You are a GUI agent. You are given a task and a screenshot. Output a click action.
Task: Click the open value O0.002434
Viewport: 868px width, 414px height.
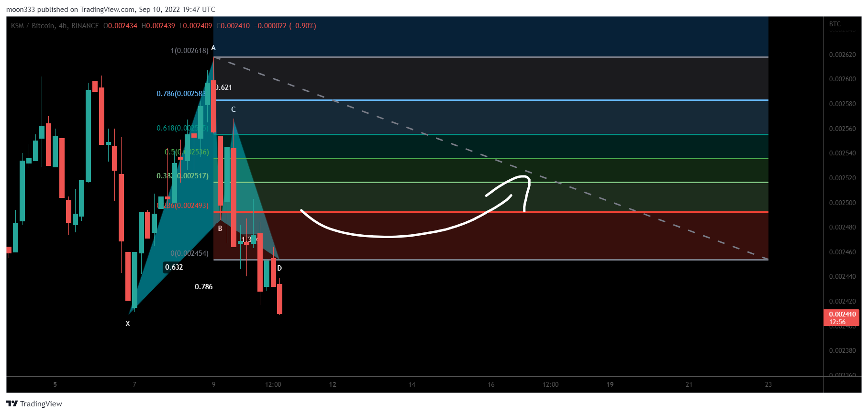pos(120,26)
